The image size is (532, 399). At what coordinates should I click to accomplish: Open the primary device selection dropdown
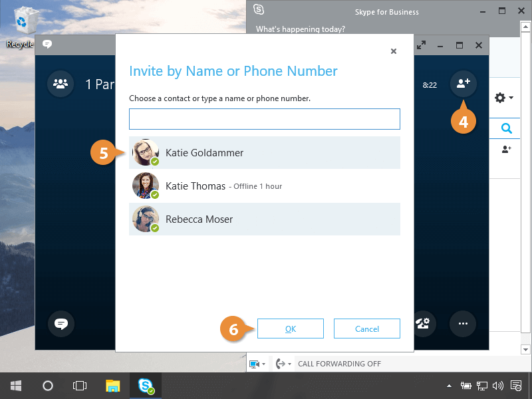[x=257, y=364]
